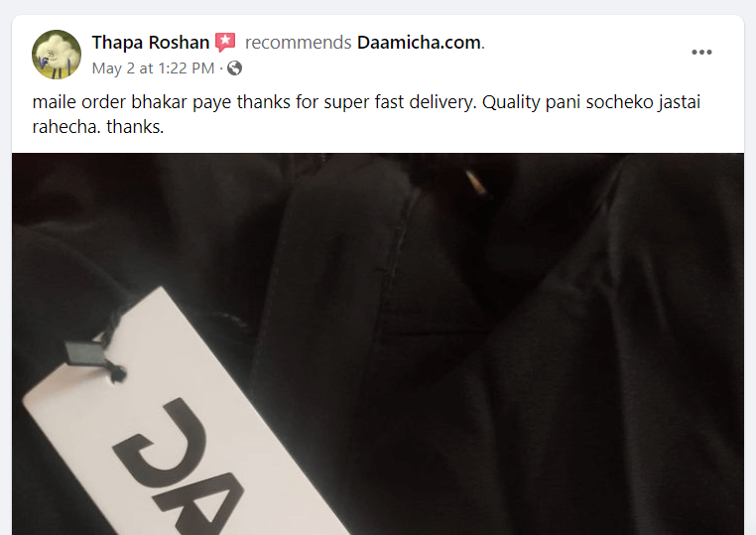Click the words 'Quality pani socheko jastai'

591,102
